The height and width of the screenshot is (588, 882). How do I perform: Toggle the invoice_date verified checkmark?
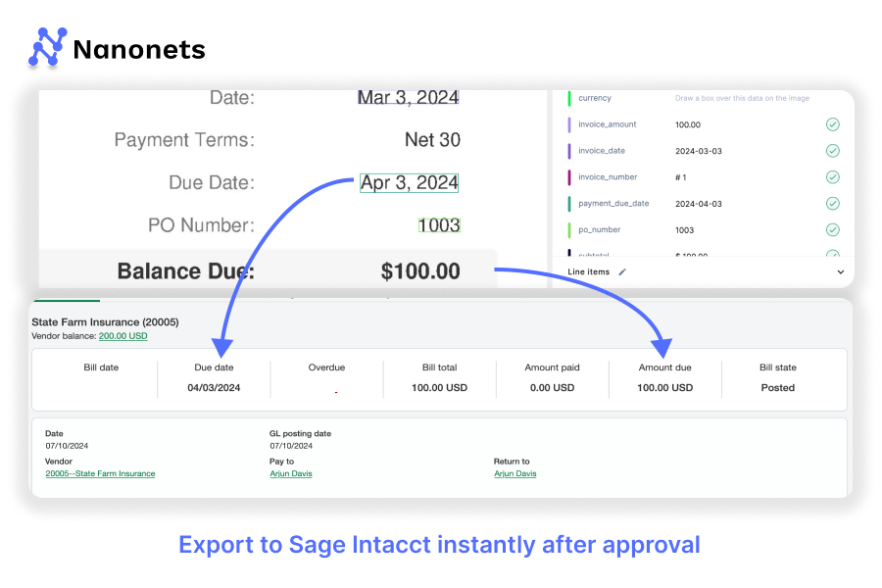832,151
